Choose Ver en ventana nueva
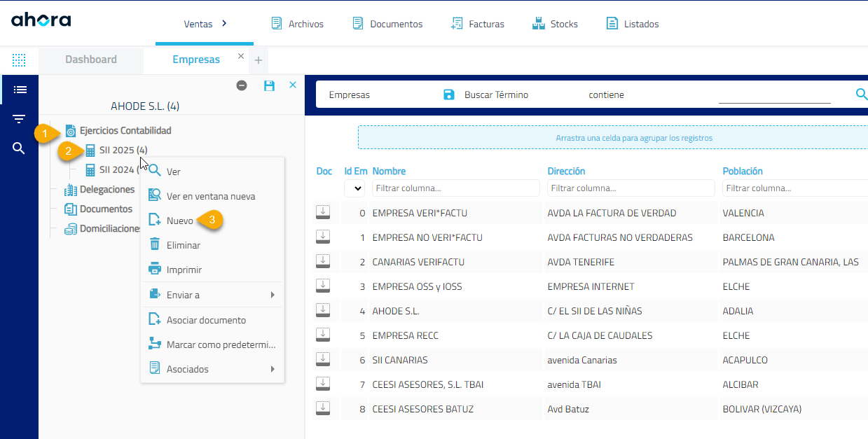Viewport: 868px width, 439px height. tap(212, 196)
